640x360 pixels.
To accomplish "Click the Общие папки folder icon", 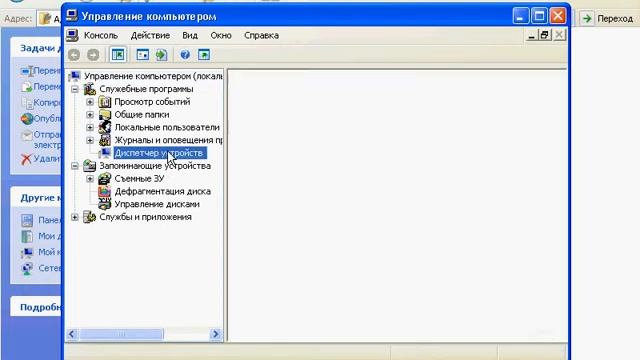I will coord(105,115).
